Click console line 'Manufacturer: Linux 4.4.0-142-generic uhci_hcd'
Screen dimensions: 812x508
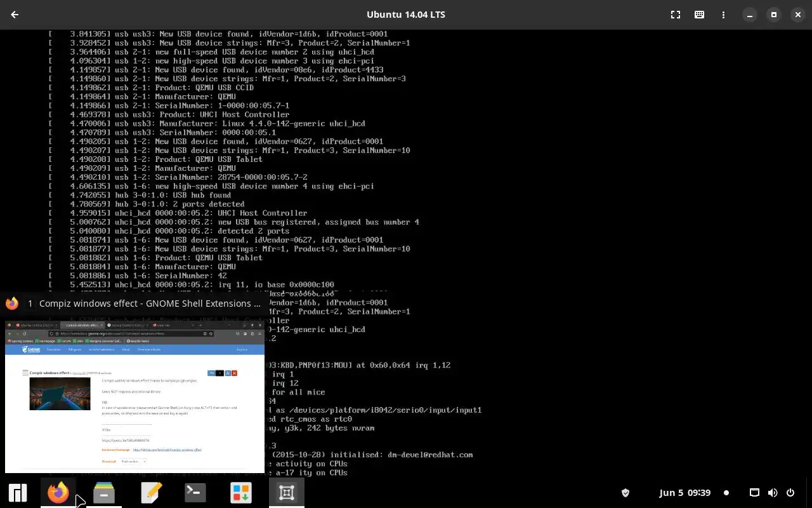tap(262, 123)
